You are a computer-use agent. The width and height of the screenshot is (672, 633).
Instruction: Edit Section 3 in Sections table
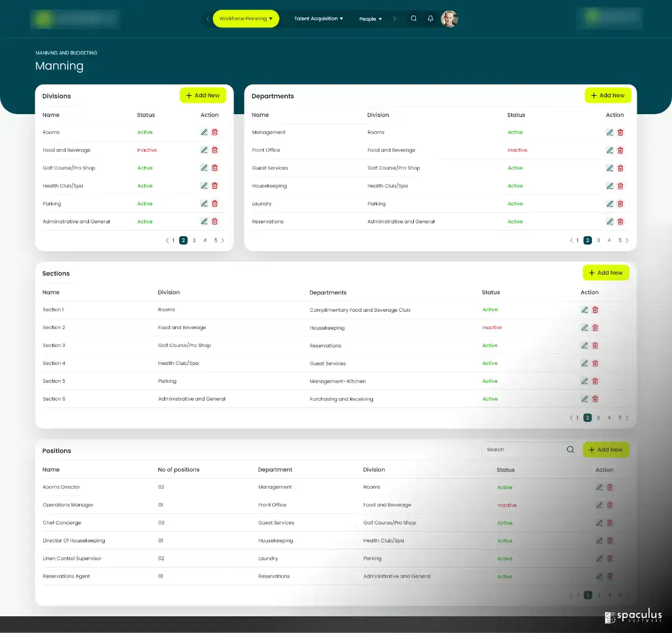tap(585, 345)
